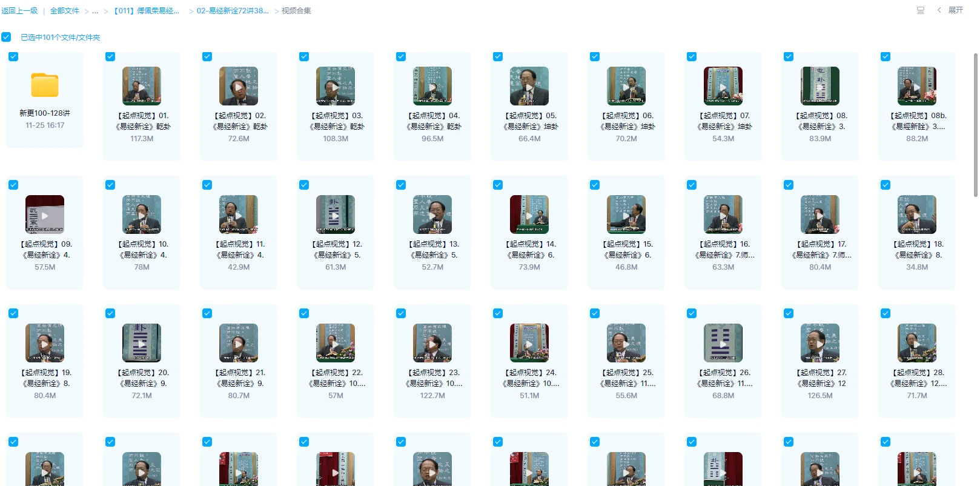The height and width of the screenshot is (486, 980).
Task: Uncheck the checkbox for video 19.
Action: 13,313
